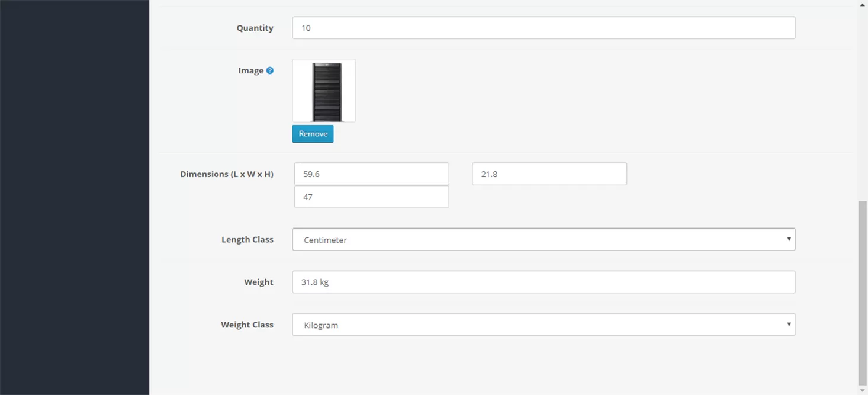The image size is (868, 395).
Task: Open the Length Class dropdown
Action: [x=544, y=240]
